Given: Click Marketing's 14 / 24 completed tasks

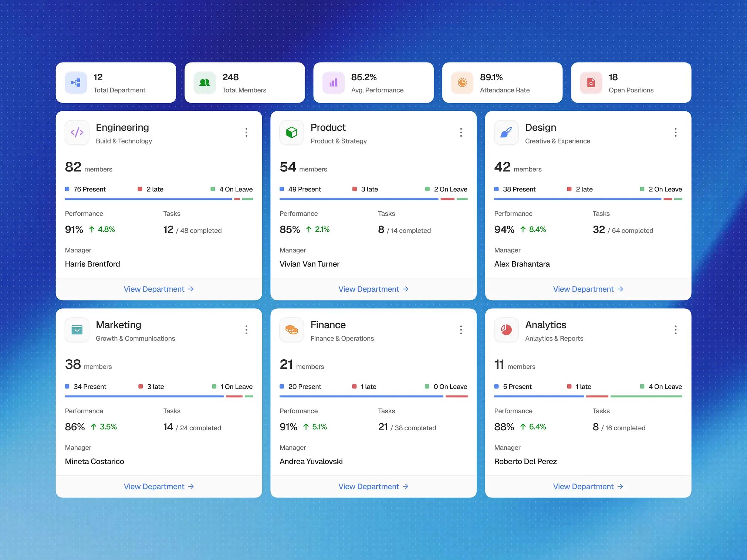Looking at the screenshot, I should [x=192, y=427].
